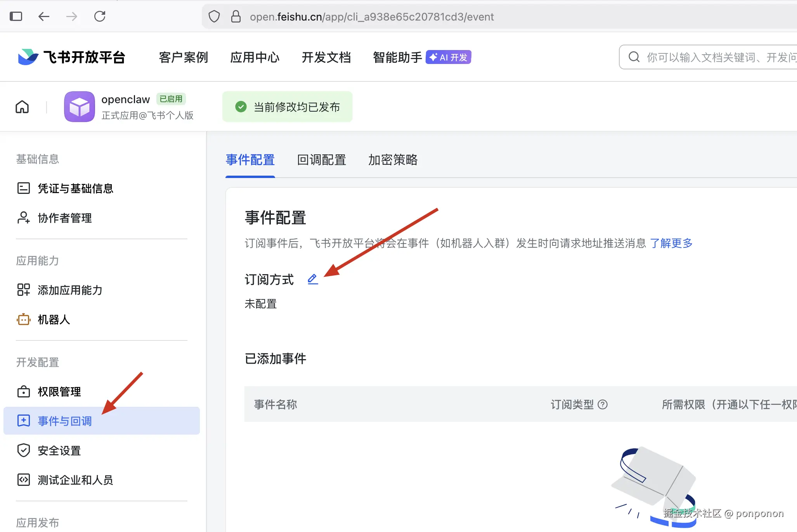This screenshot has width=797, height=532.
Task: Switch to the 加密策略 tab
Action: click(393, 160)
